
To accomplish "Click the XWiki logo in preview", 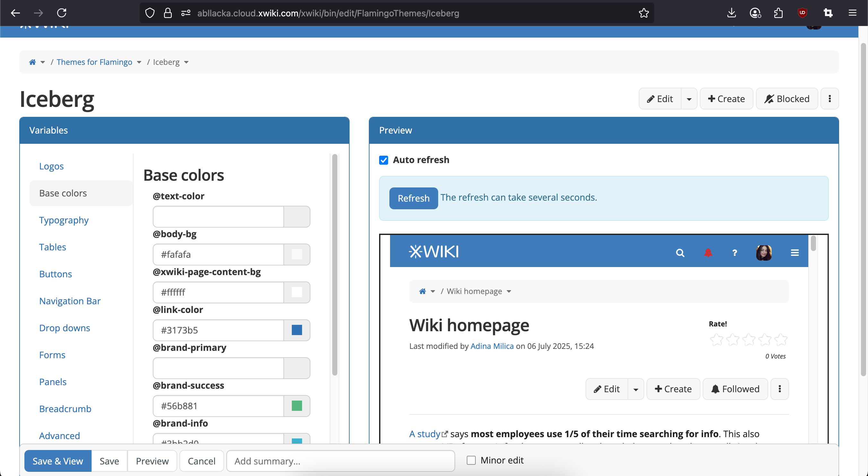I will coord(434,252).
